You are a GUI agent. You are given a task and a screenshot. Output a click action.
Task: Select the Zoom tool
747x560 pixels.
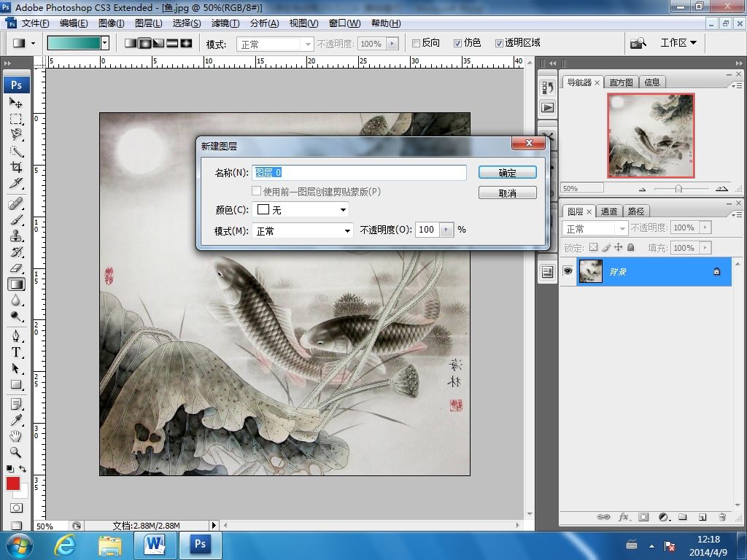tap(16, 452)
